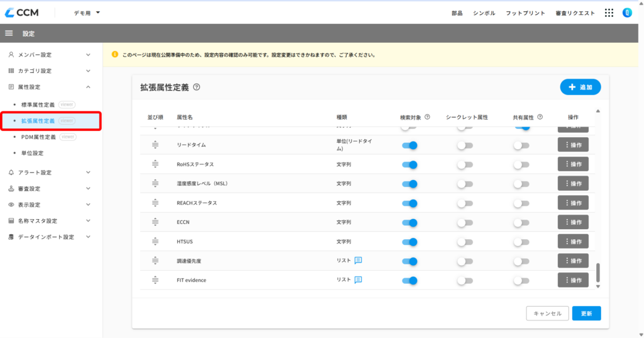The height and width of the screenshot is (338, 644).
Task: Click help icon next to 共有属性 header
Action: tap(540, 117)
